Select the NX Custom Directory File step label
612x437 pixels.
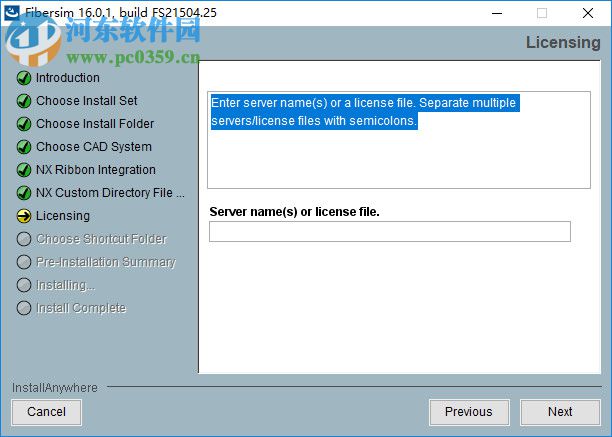click(110, 193)
